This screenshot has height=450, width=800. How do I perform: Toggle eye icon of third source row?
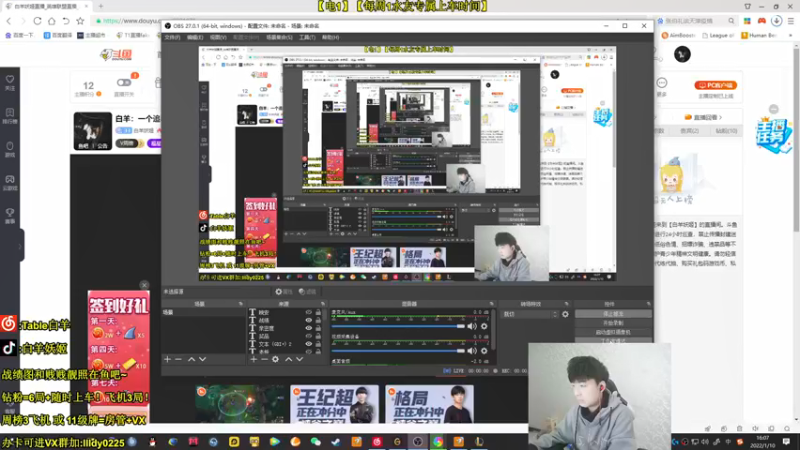click(308, 328)
